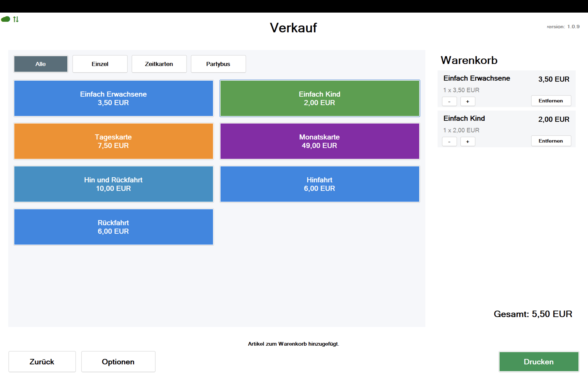Remove Einfach Erwachsene via Entfernen

coord(551,101)
